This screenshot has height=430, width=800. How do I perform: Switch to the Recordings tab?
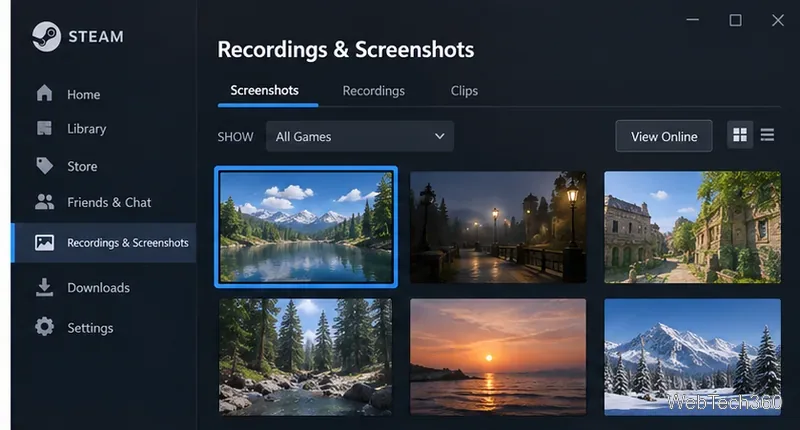(x=373, y=91)
